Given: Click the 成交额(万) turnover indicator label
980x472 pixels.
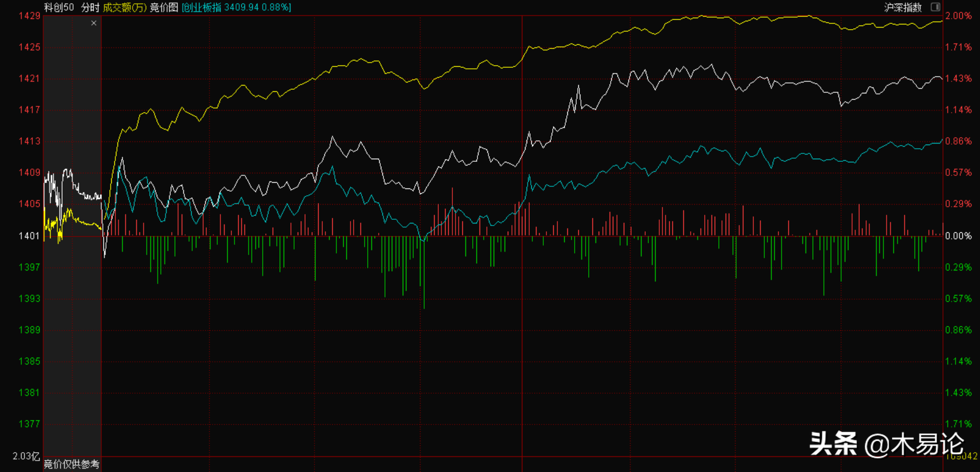Looking at the screenshot, I should tap(124, 7).
